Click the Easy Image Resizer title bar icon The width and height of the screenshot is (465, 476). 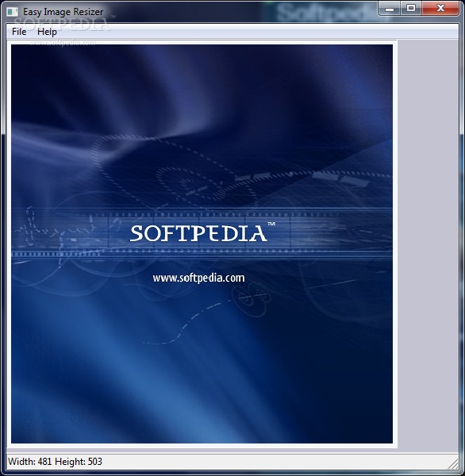[x=13, y=12]
